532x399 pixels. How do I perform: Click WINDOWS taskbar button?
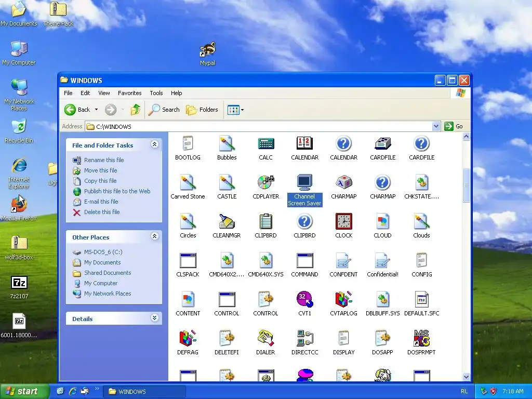pos(144,392)
